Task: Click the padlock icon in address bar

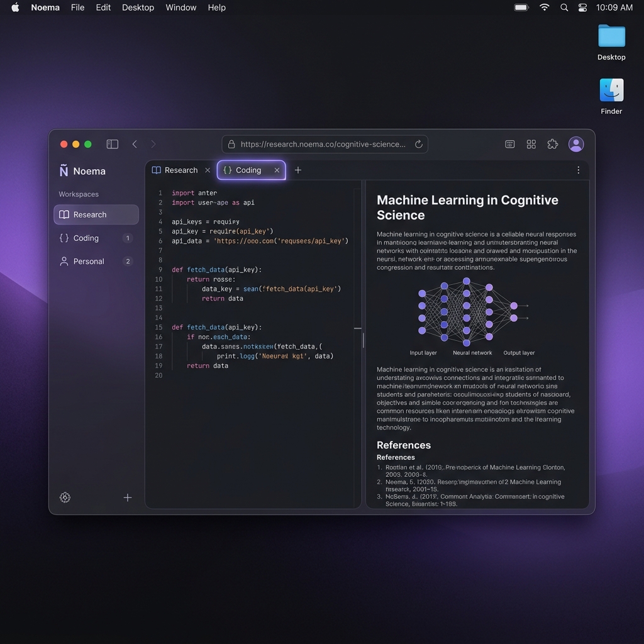Action: tap(231, 144)
